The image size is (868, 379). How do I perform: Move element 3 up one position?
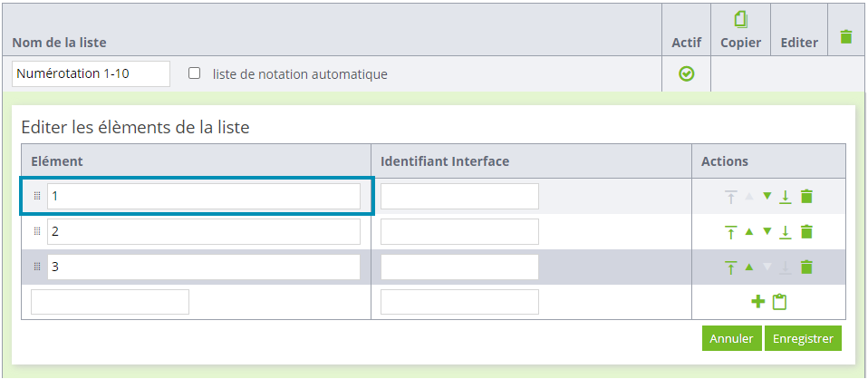click(x=749, y=267)
